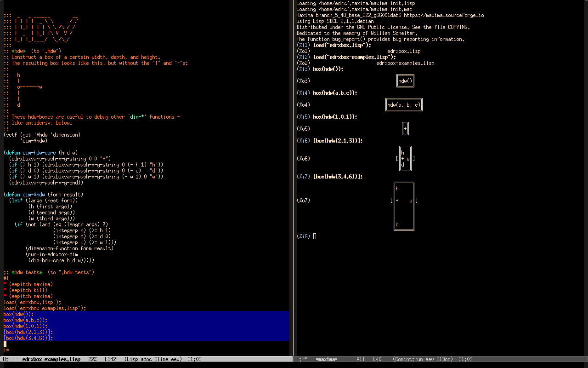588x368 pixels.
Task: Click the defun dim-hdw-core definition line
Action: point(40,153)
